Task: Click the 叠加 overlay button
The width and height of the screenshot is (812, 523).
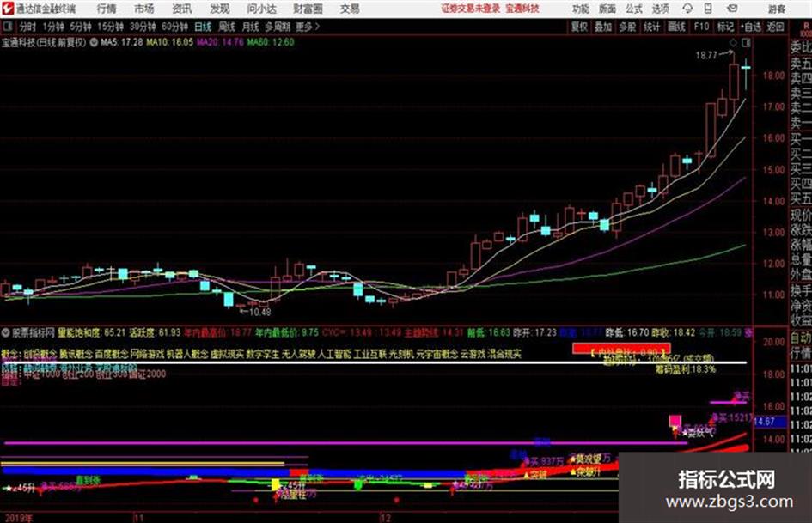Action: [x=603, y=27]
